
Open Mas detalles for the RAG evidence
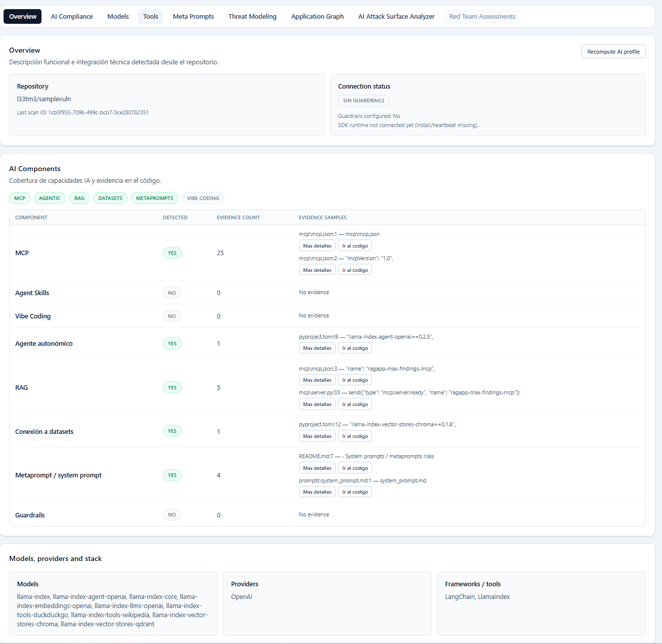point(317,380)
